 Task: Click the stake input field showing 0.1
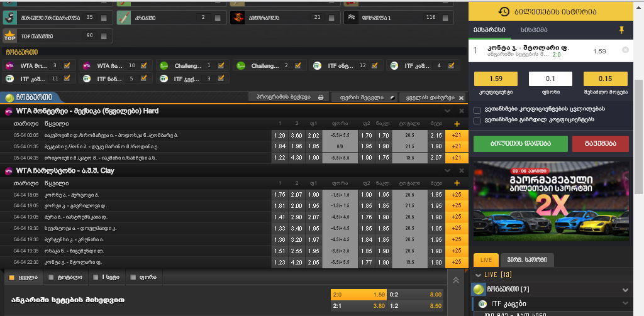coord(550,79)
